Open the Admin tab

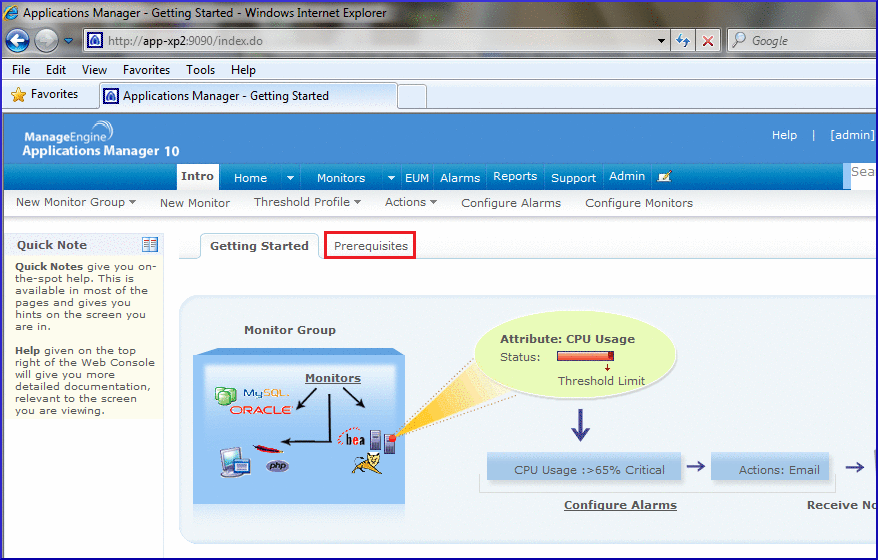(x=627, y=176)
